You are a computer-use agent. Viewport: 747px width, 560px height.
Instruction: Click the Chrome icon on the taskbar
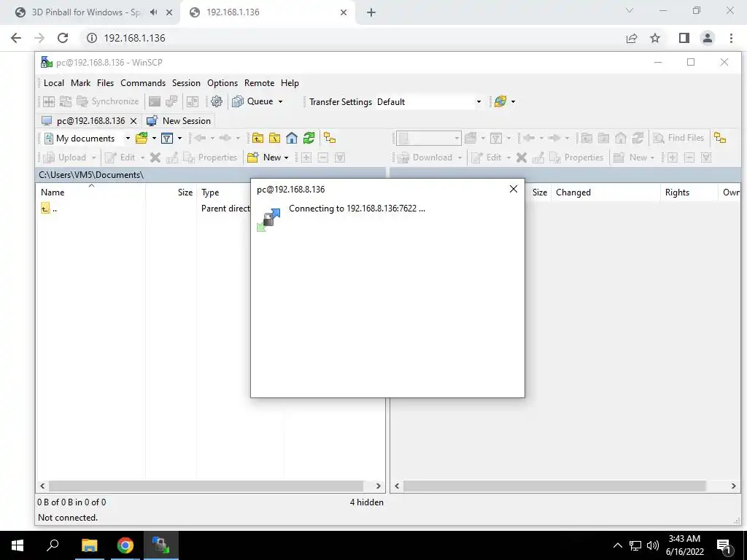click(x=125, y=545)
